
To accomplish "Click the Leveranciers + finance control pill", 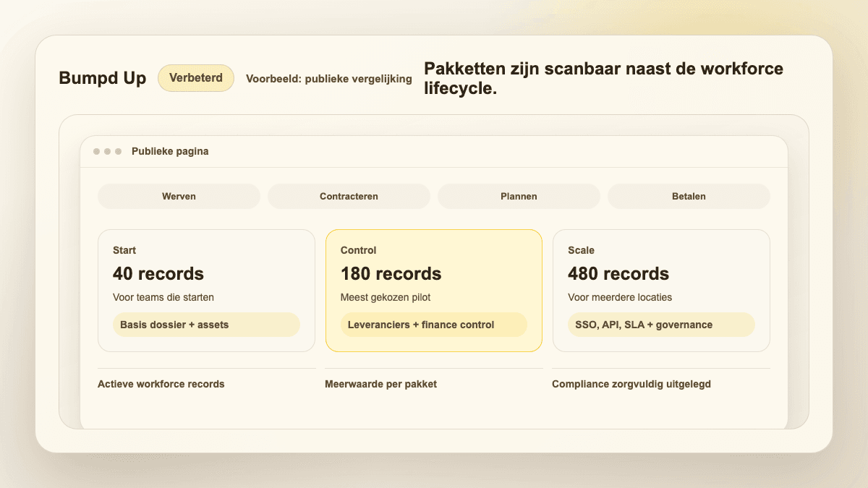I will coord(434,325).
